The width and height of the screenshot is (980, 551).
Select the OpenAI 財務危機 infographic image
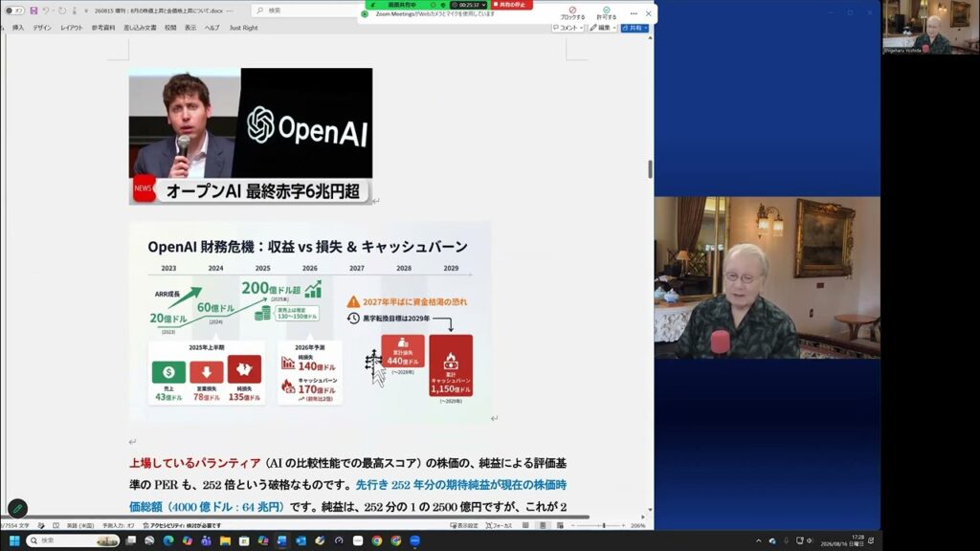(x=310, y=322)
